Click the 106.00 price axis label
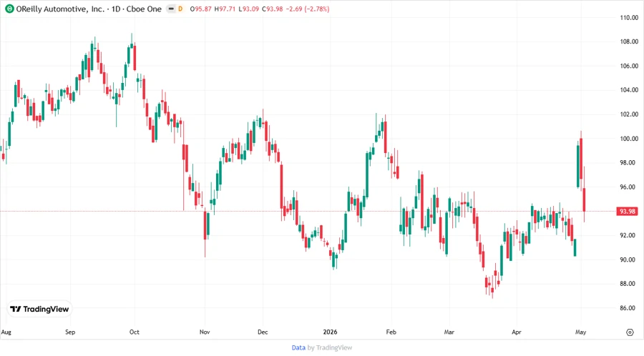Screen dimensions: 644x356 coord(629,66)
